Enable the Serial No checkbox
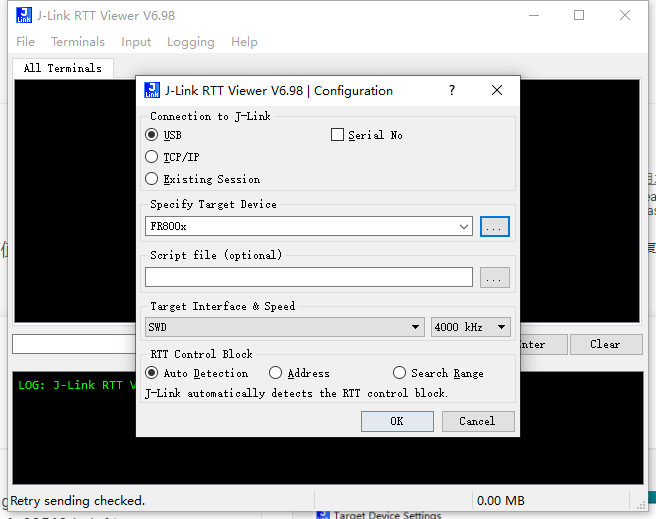This screenshot has height=519, width=656. click(x=337, y=135)
